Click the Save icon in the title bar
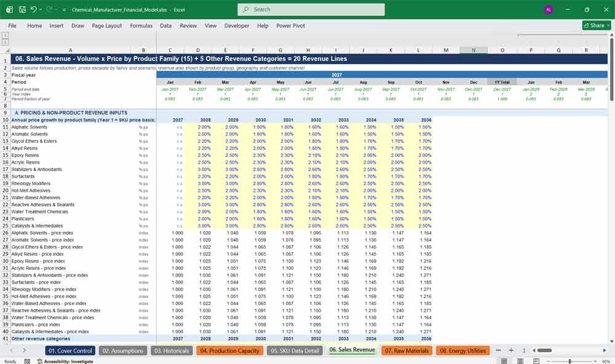 (x=22, y=9)
